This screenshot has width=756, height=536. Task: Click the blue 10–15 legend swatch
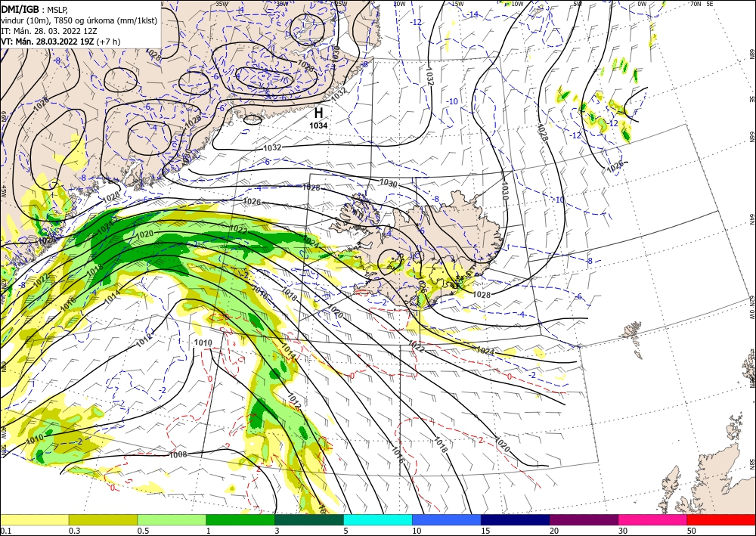pos(447,519)
